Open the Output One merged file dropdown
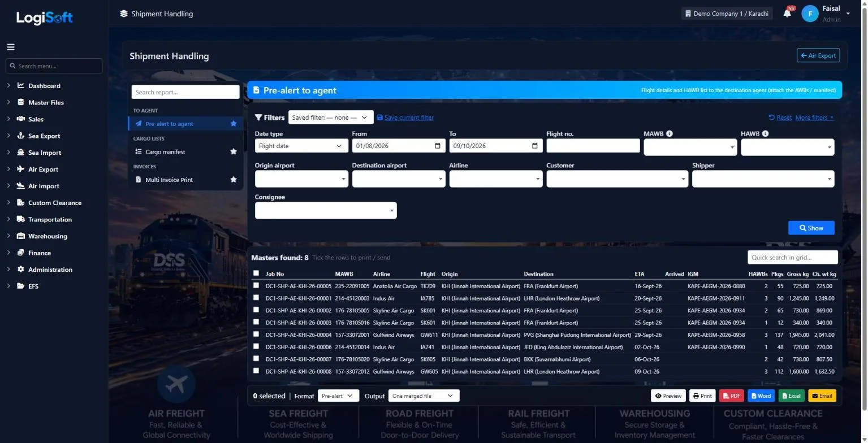 (x=424, y=396)
